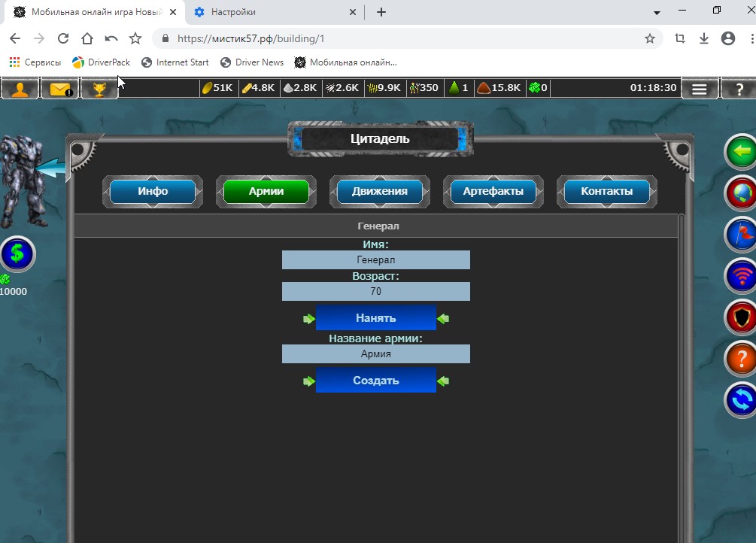Click the green back arrow button
Screen dimensions: 756x543
click(x=741, y=153)
